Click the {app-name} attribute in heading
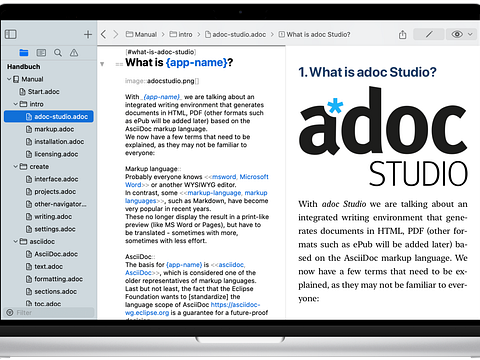The image size is (480, 360). 196,62
